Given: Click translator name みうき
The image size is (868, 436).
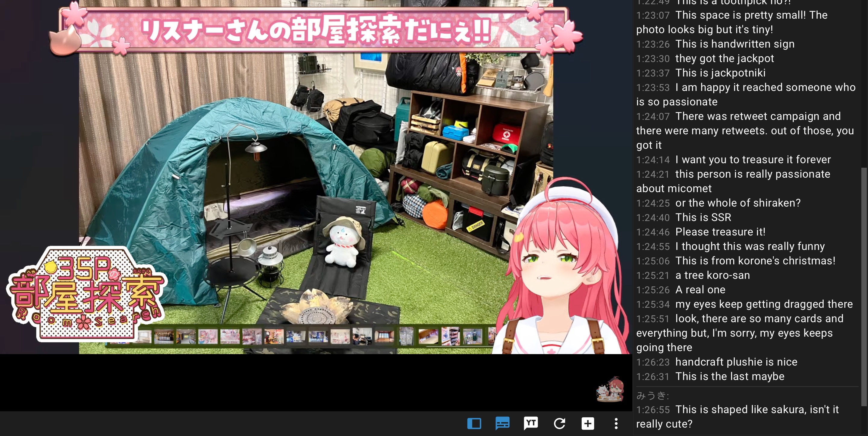Looking at the screenshot, I should pos(653,396).
